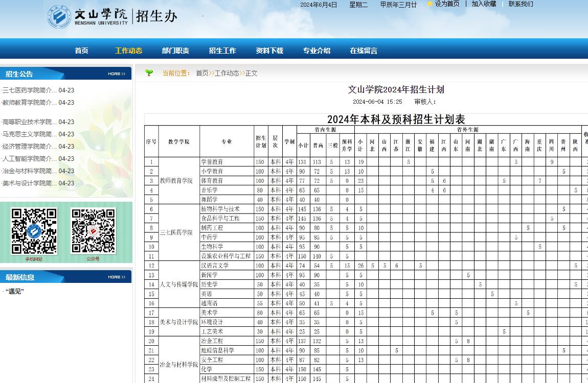Image resolution: width=588 pixels, height=383 pixels.
Task: Click 首页 in the breadcrumb trail
Action: point(202,73)
